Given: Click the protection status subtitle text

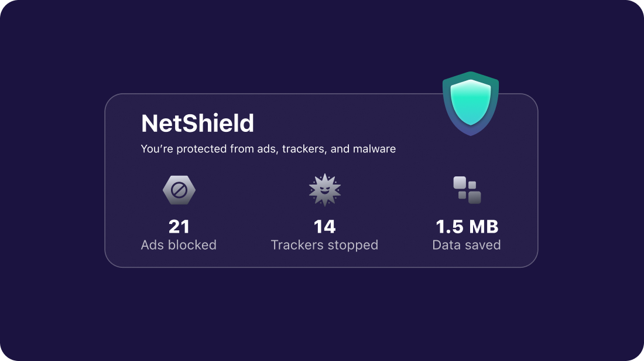Looking at the screenshot, I should pos(268,149).
